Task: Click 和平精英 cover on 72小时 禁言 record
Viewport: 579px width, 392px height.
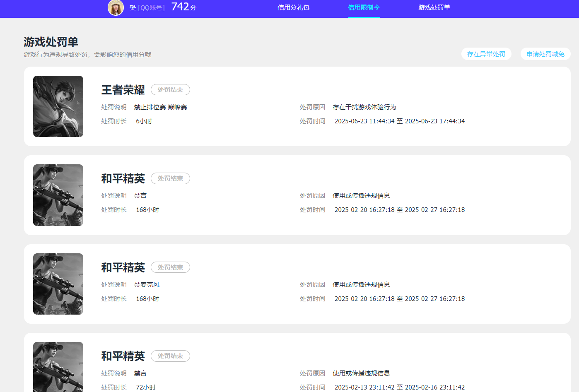Action: pos(58,367)
